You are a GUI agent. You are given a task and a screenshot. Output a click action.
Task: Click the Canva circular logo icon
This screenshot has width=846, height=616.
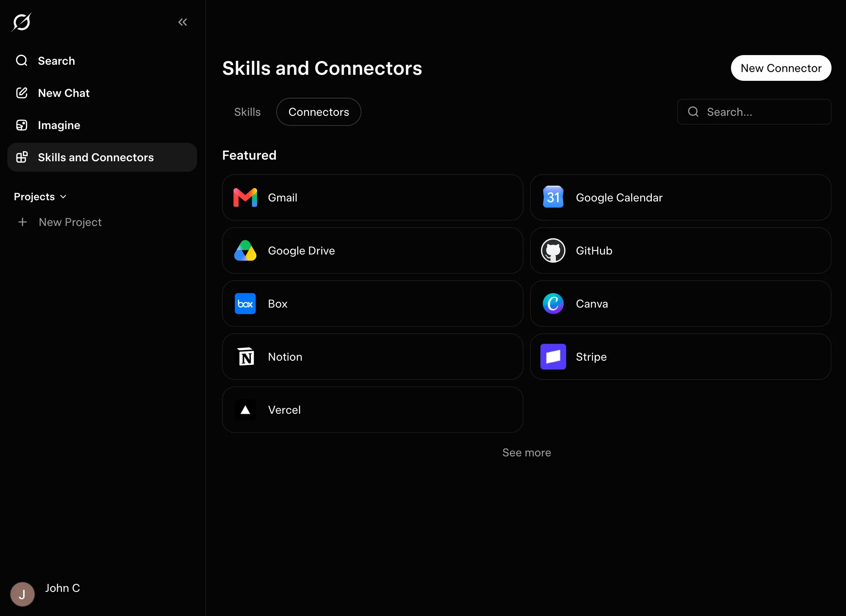click(x=553, y=304)
